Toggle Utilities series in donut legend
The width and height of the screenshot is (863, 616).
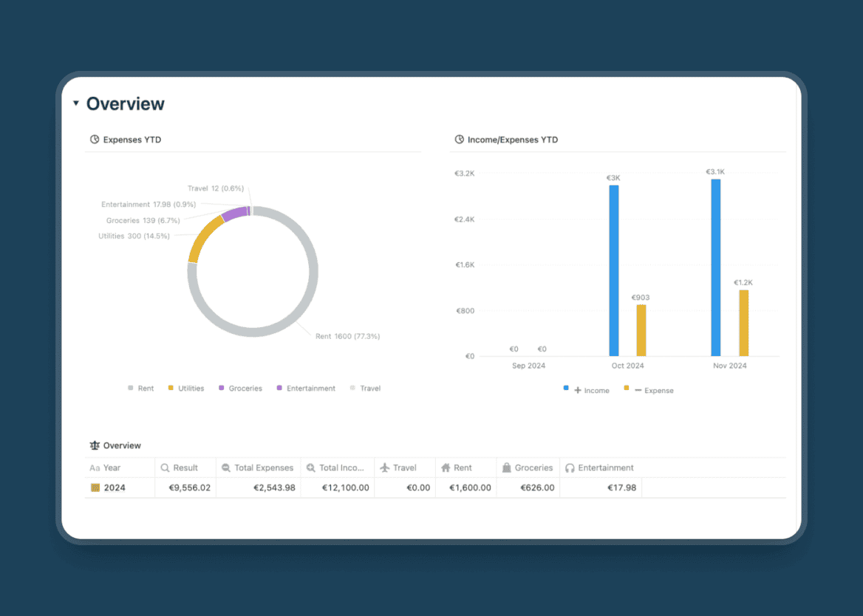(x=185, y=389)
